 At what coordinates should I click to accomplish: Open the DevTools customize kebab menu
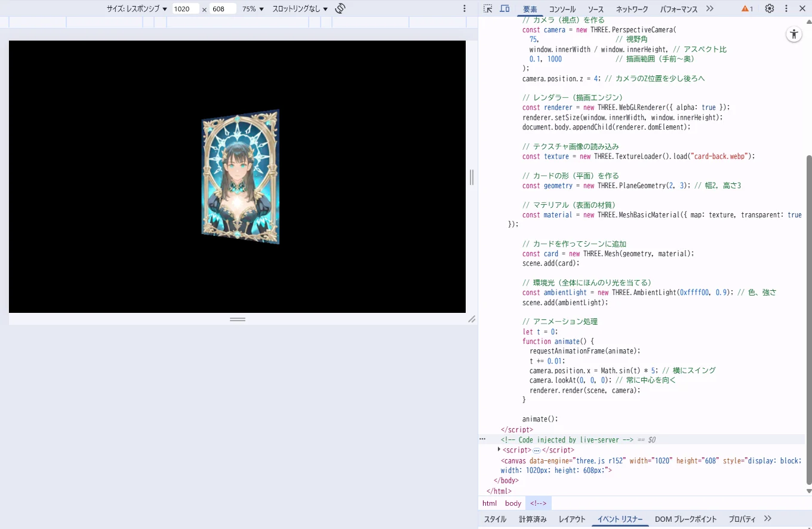(786, 8)
